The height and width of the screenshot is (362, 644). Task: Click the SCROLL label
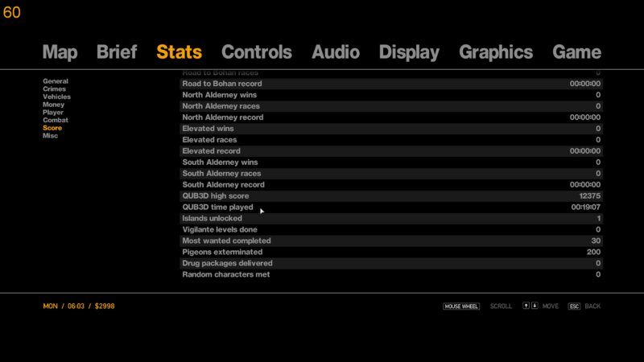pos(501,306)
